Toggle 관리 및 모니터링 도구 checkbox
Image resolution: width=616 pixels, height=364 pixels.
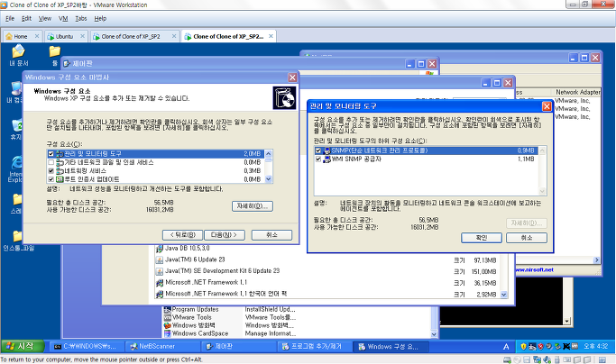51,153
